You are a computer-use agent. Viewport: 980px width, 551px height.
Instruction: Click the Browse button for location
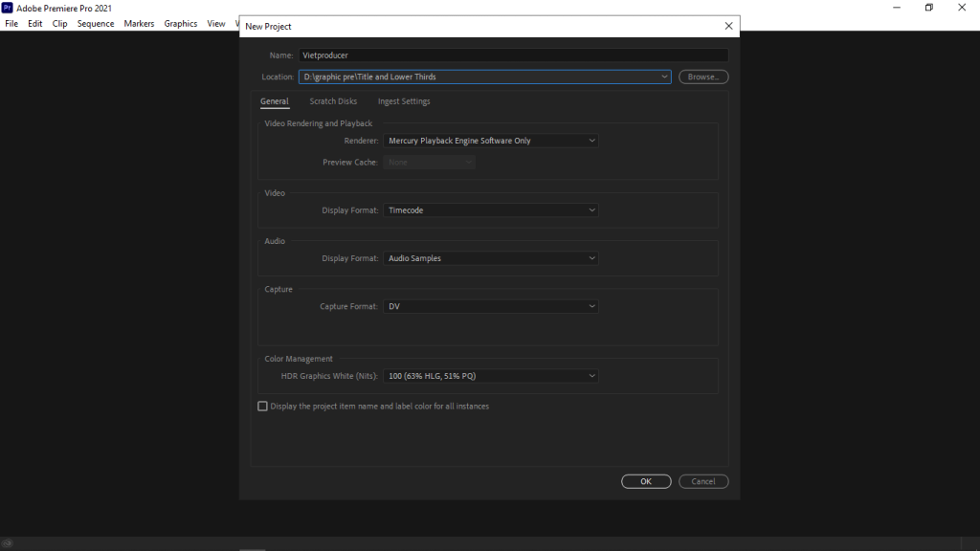tap(703, 77)
